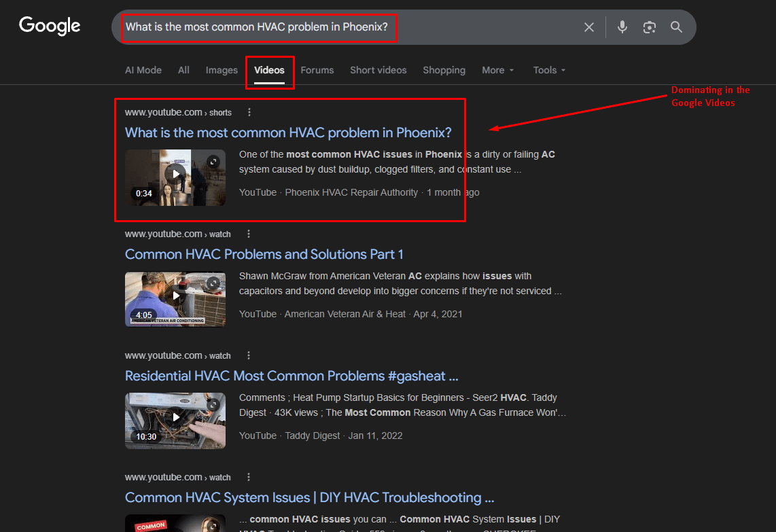
Task: Clear the search query with the X icon
Action: (x=588, y=27)
